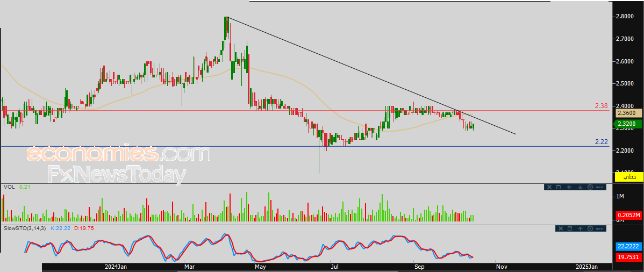
Task: Click the 1M volume axis label
Action: (x=620, y=197)
